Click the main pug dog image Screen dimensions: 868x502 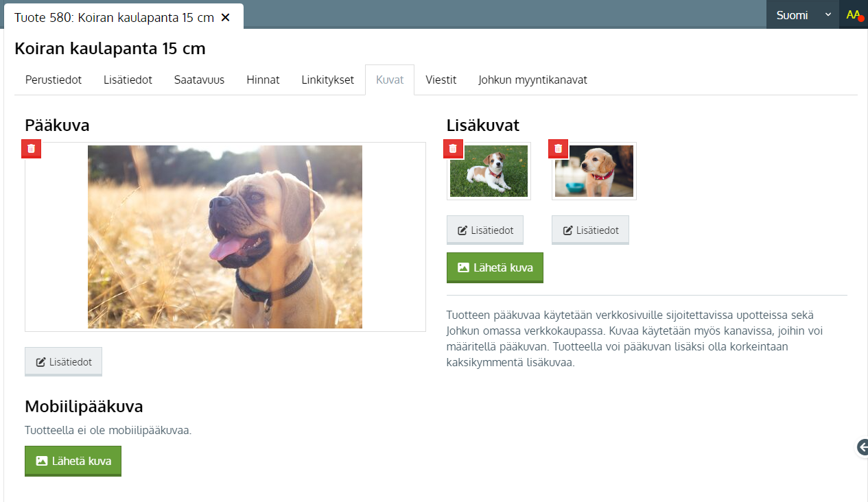[x=225, y=237]
